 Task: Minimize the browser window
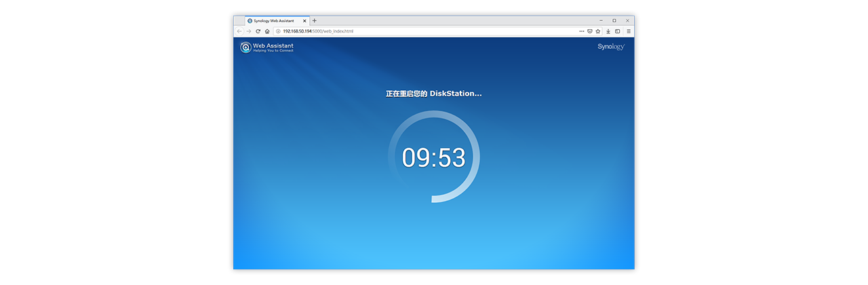[601, 20]
